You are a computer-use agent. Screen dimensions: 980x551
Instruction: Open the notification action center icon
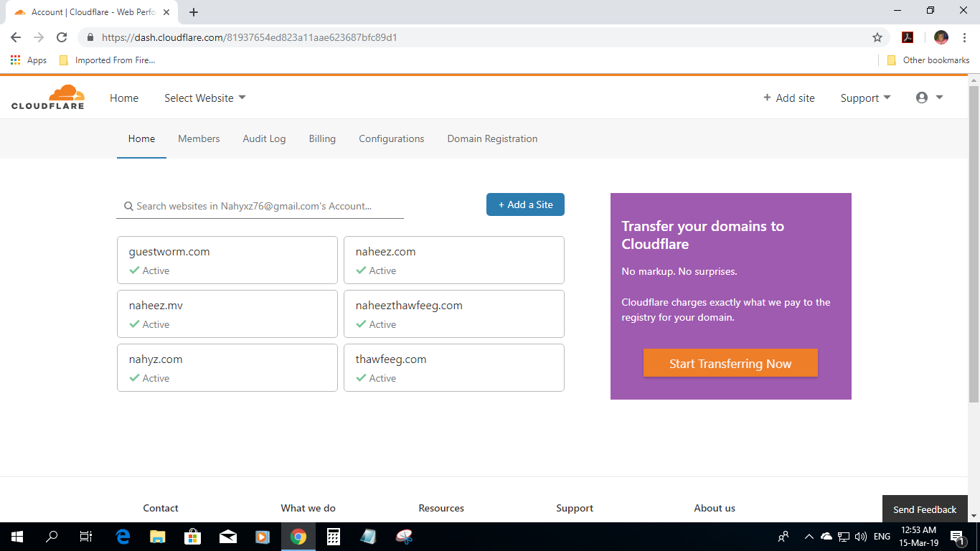[956, 537]
